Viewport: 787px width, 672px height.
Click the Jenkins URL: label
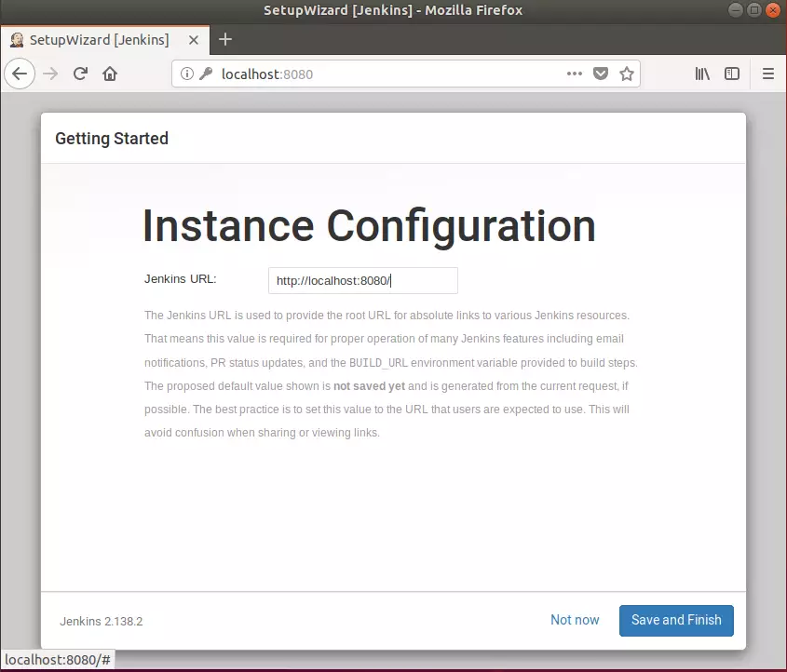coord(180,279)
